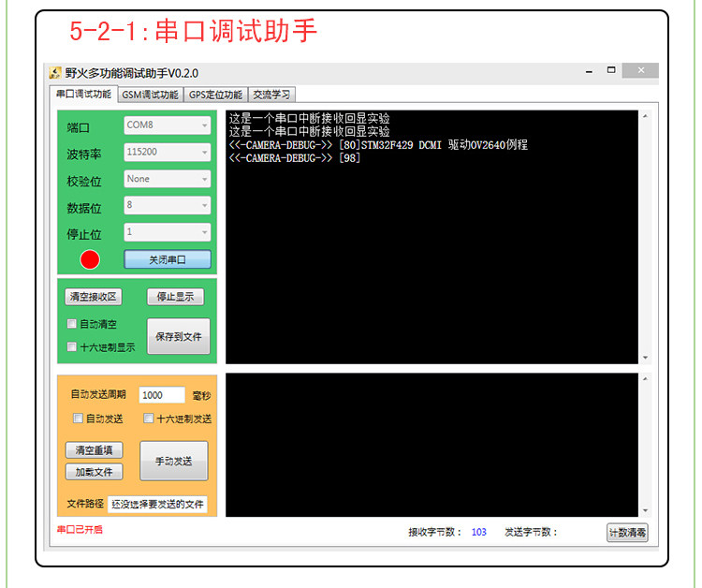Screen dimensions: 702x588
Task: Open the 波特率 115200 dropdown
Action: [167, 153]
